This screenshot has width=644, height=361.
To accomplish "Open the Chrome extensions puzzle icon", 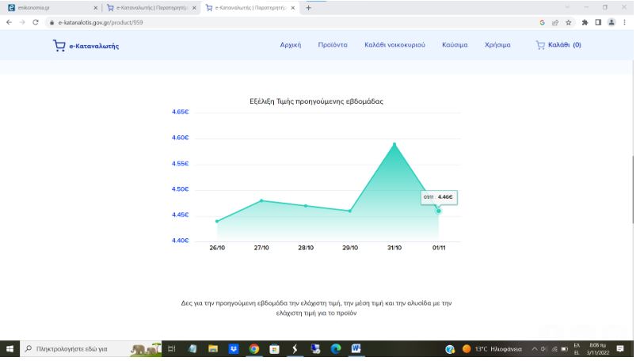I will 596,22.
